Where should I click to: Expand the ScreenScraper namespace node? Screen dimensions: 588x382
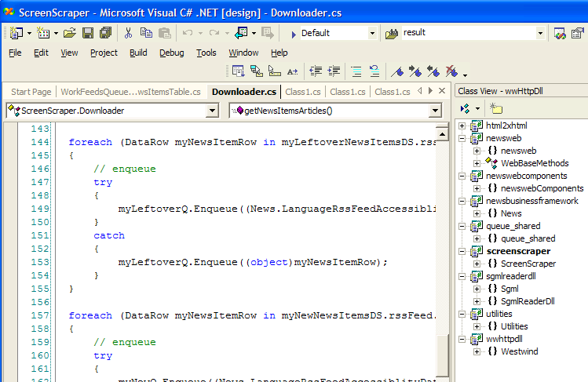pyautogui.click(x=477, y=264)
